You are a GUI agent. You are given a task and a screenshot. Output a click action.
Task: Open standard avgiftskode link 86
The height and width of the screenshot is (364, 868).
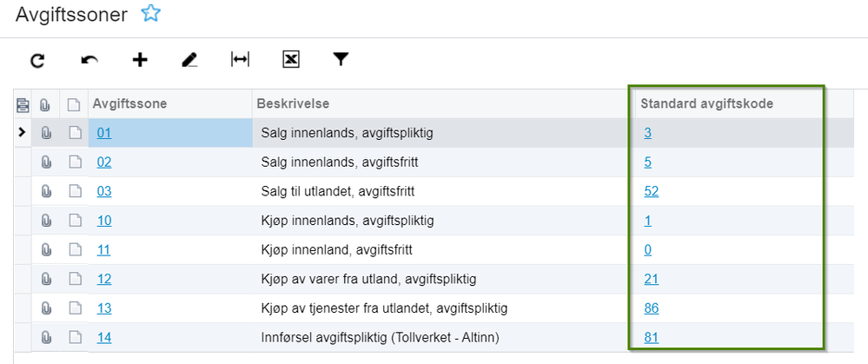click(651, 308)
